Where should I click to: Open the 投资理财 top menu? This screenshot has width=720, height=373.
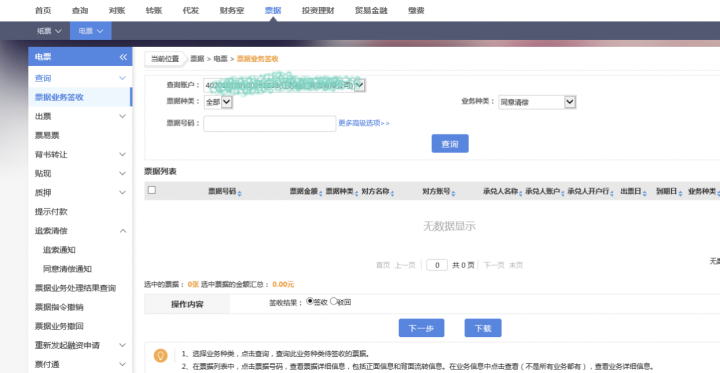coord(318,11)
